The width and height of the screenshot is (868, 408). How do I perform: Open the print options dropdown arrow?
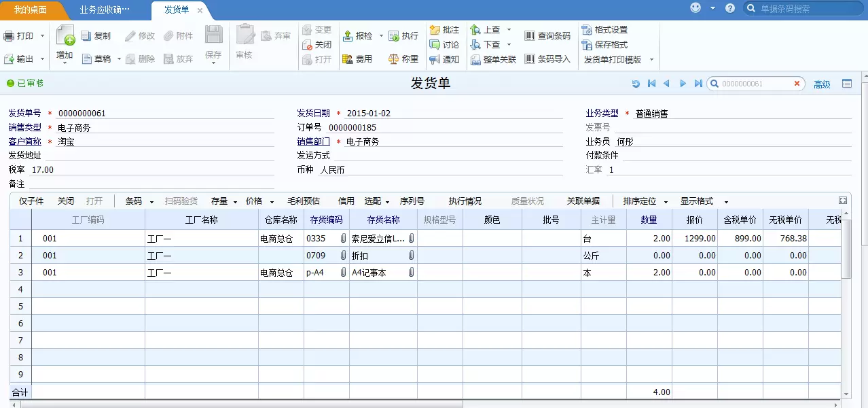click(42, 36)
